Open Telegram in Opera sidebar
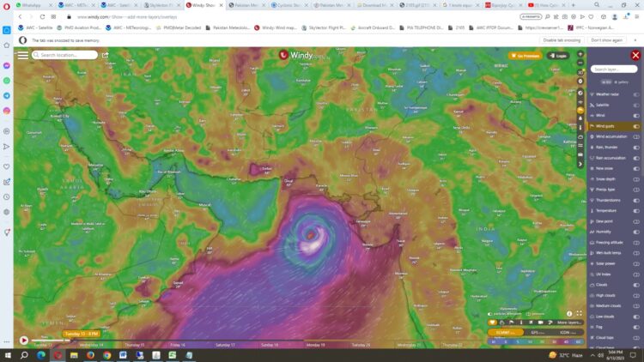This screenshot has width=644, height=362. point(7,95)
